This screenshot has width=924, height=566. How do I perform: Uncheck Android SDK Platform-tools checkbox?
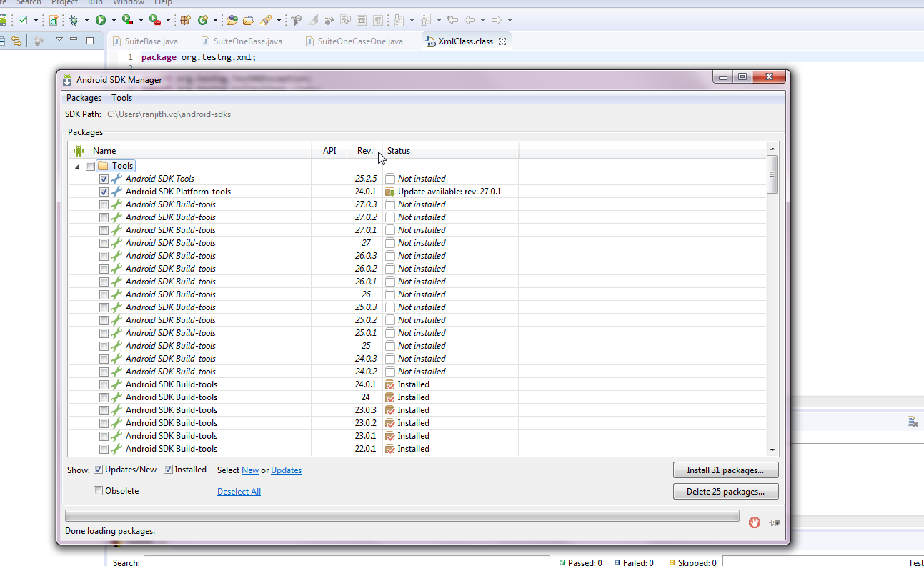pos(104,192)
